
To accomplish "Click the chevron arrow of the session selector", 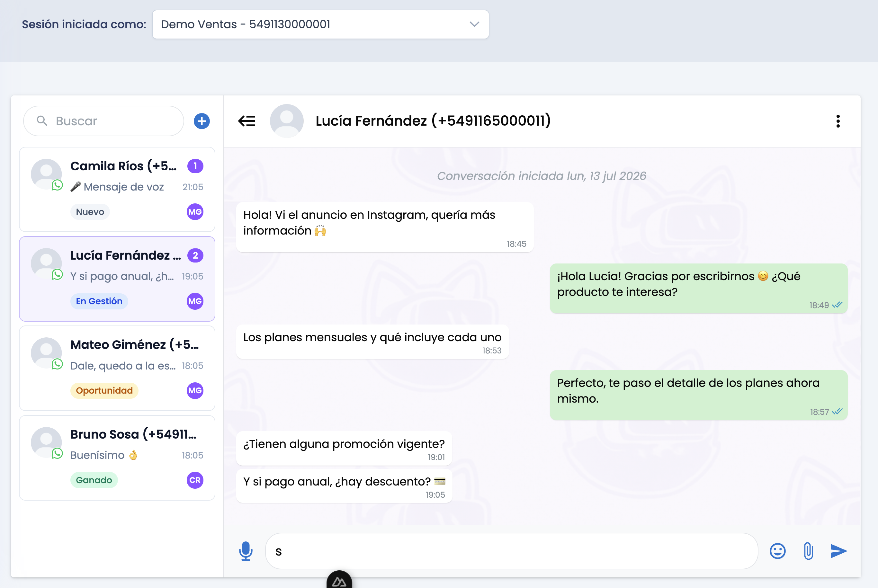I will click(474, 24).
